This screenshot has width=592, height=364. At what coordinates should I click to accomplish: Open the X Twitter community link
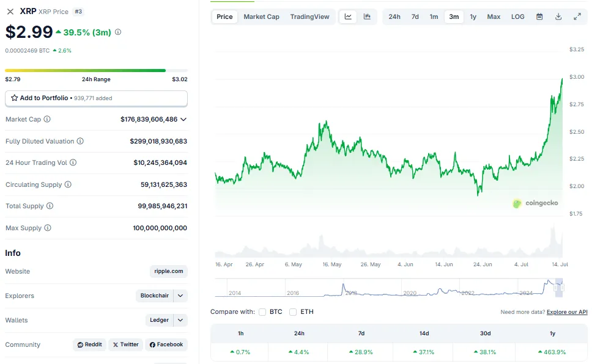click(126, 344)
